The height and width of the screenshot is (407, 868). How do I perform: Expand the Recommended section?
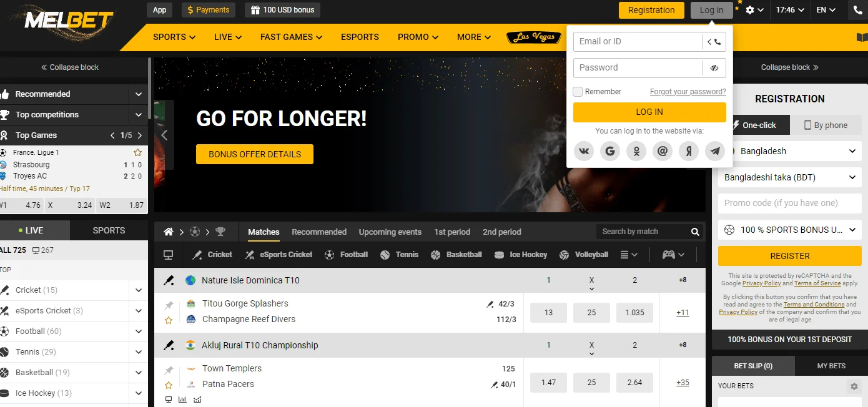[74, 94]
